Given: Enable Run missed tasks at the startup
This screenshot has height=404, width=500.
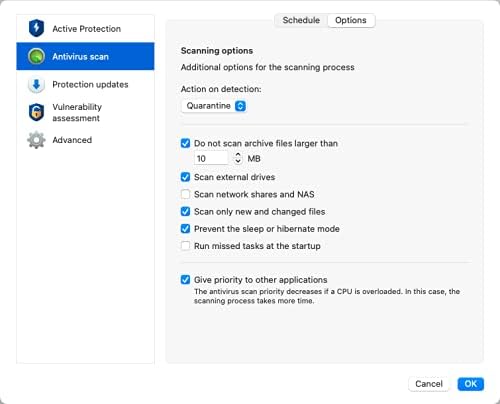Looking at the screenshot, I should coord(185,246).
